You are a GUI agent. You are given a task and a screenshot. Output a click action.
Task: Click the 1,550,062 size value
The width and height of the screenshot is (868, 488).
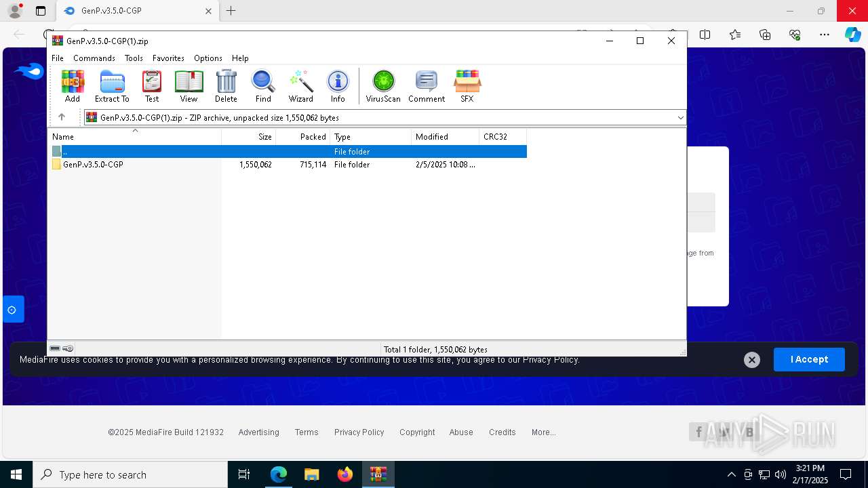coord(256,165)
